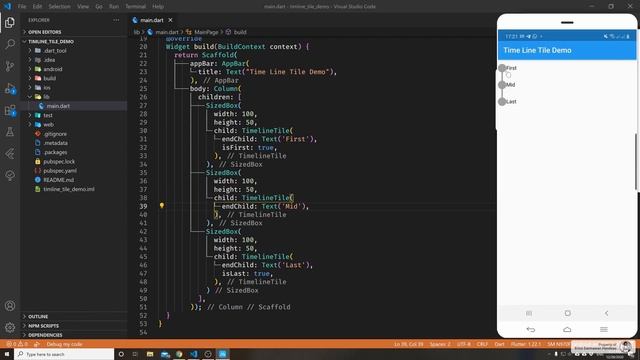Click the line and column status indicator

[409, 344]
